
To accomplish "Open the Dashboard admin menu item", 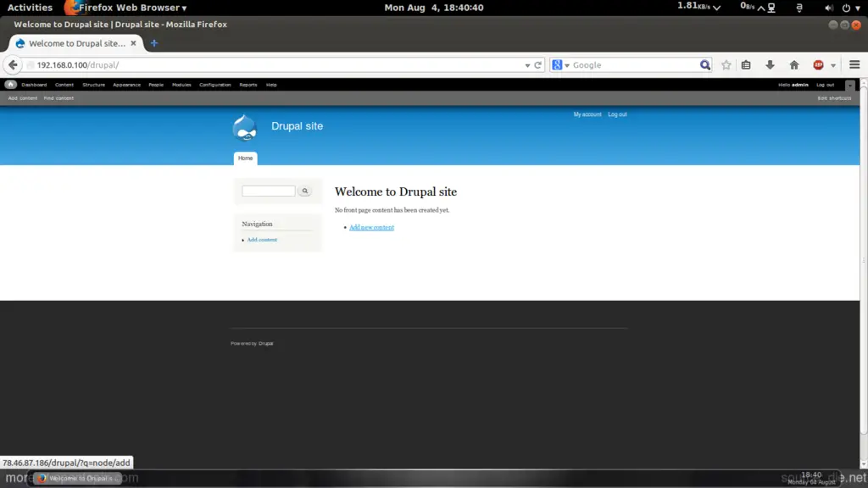I will (x=34, y=85).
